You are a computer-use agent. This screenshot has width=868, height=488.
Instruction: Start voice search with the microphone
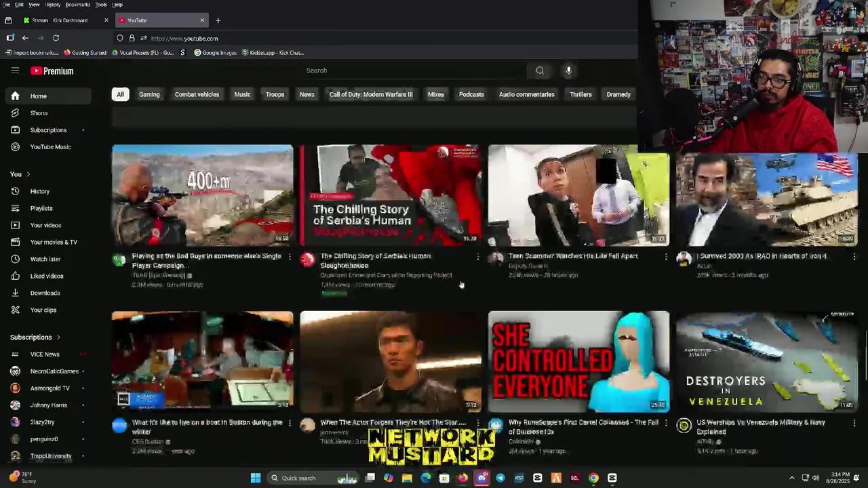568,70
